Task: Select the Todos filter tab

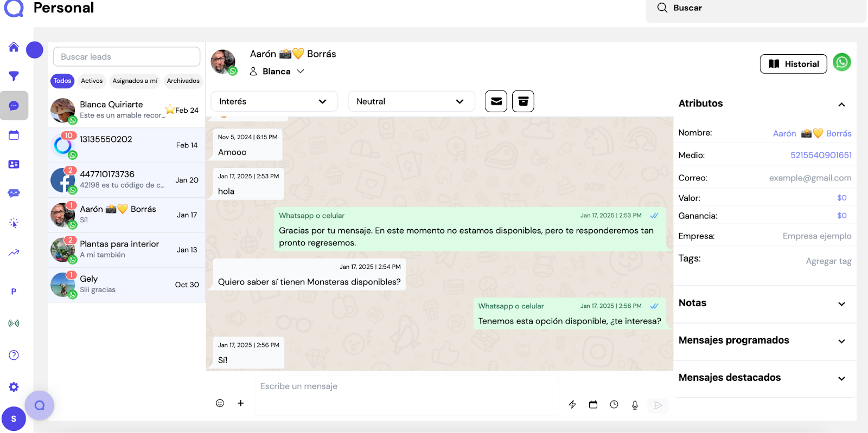Action: [x=62, y=81]
